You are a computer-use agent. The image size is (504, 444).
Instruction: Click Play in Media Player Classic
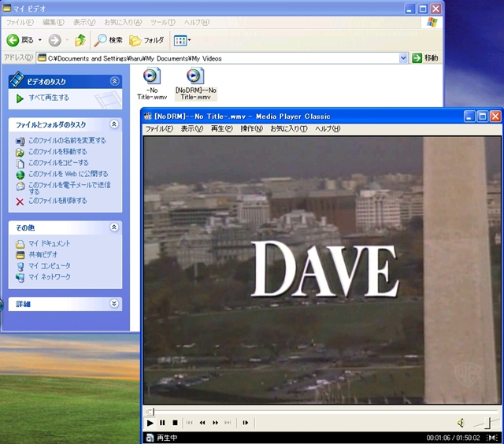(150, 423)
